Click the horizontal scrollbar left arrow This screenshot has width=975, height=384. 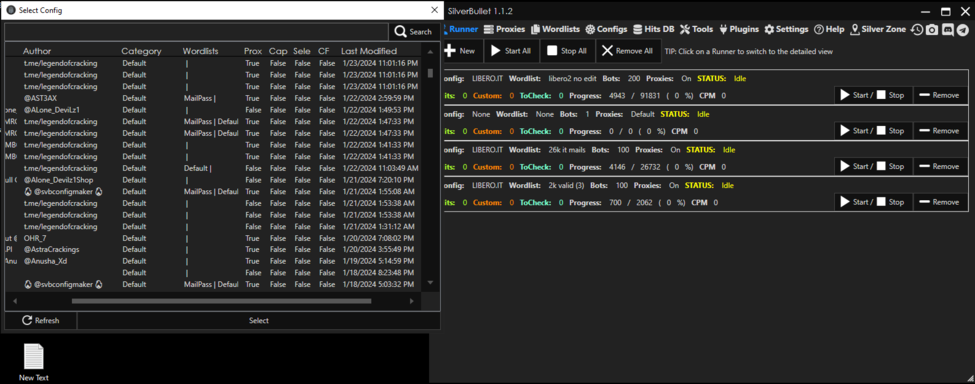pyautogui.click(x=14, y=301)
